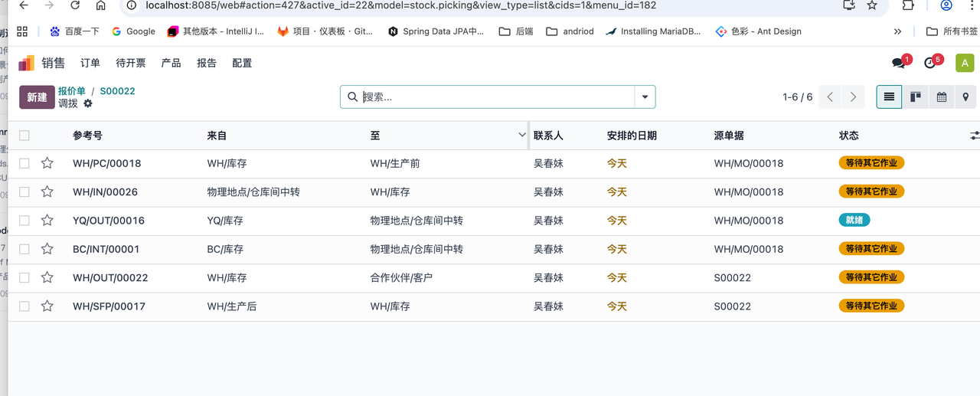The image size is (980, 396).
Task: Click the 1-6 / 6 pager counter
Action: 798,97
